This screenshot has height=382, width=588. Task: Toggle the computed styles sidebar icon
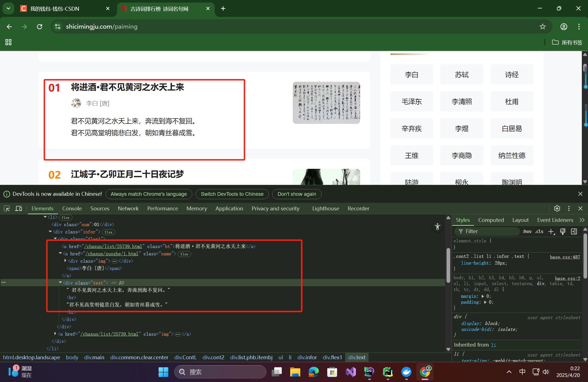pos(574,231)
